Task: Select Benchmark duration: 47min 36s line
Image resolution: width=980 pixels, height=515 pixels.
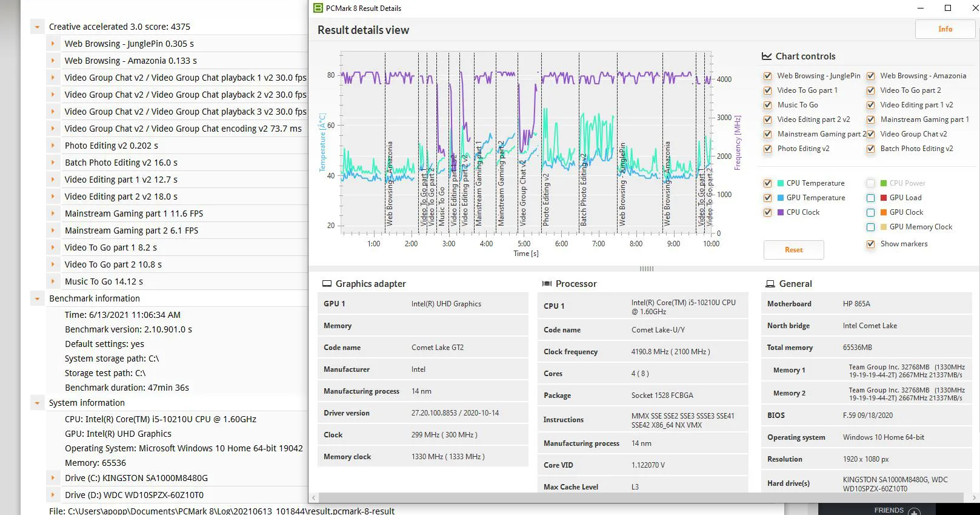Action: (x=127, y=388)
